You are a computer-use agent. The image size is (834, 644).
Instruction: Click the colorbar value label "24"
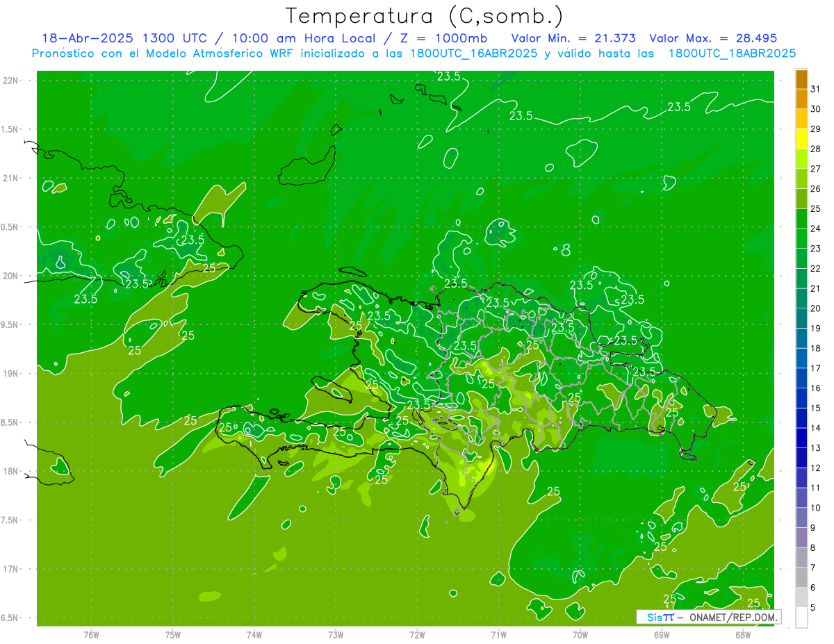tap(816, 229)
